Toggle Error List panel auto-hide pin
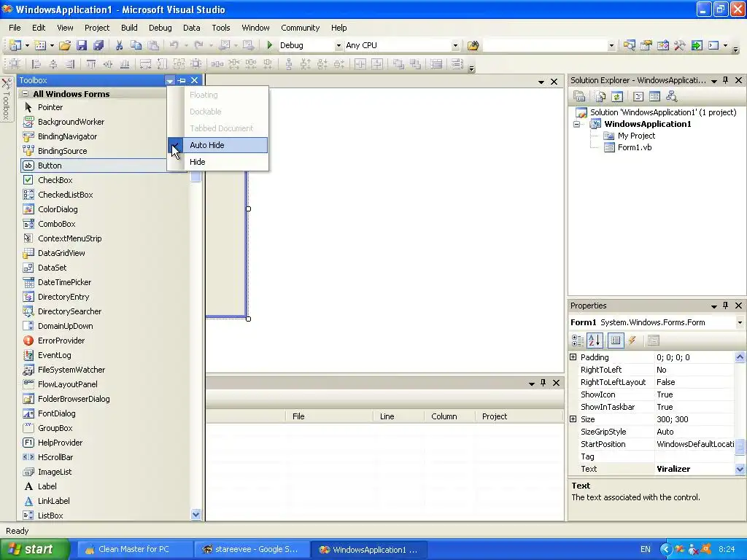The height and width of the screenshot is (560, 747). pyautogui.click(x=543, y=383)
